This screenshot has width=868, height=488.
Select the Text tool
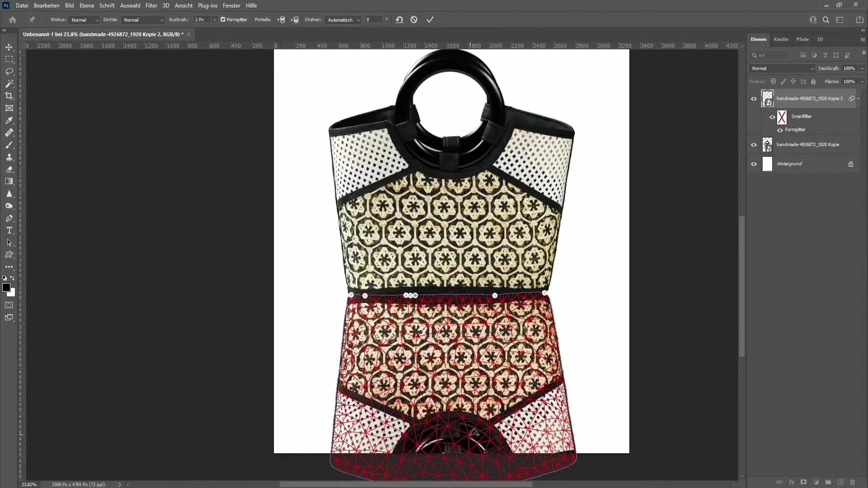(x=9, y=230)
